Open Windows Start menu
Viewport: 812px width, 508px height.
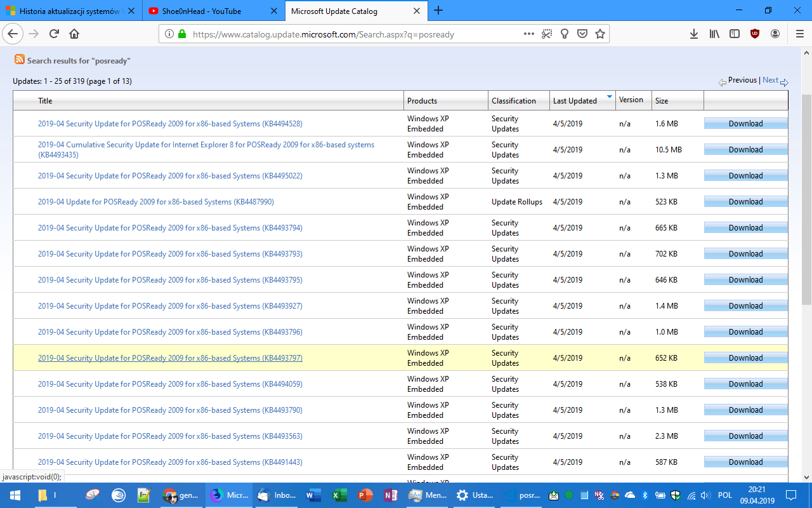[14, 495]
